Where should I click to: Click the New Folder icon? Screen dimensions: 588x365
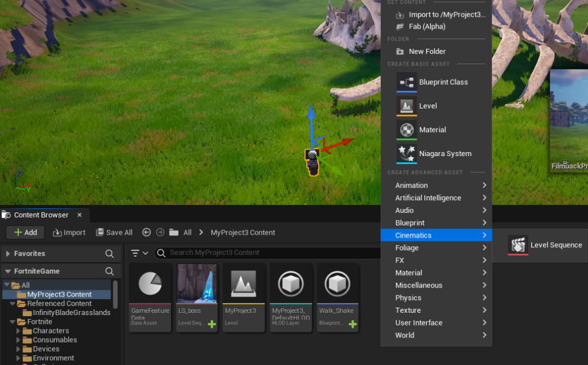pyautogui.click(x=400, y=51)
